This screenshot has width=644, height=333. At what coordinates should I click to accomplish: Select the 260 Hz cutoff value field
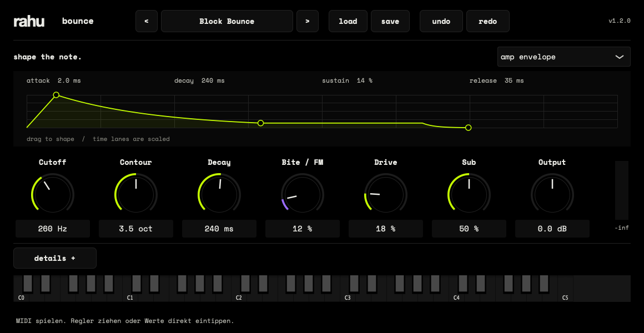53,229
